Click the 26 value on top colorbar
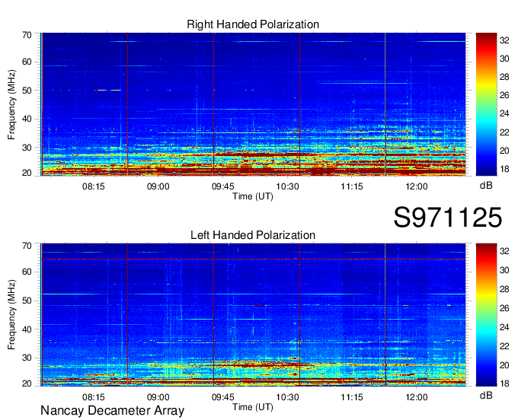Viewport: 518px width, 420px height. tap(504, 95)
